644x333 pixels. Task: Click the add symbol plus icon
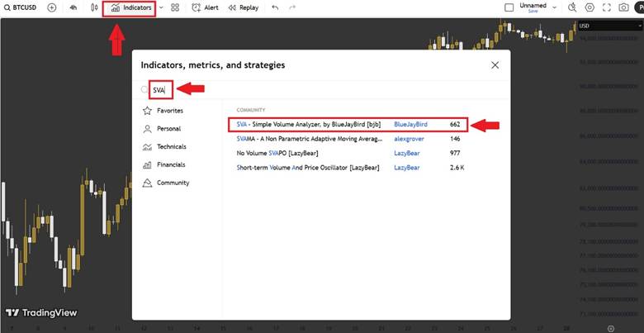[52, 7]
